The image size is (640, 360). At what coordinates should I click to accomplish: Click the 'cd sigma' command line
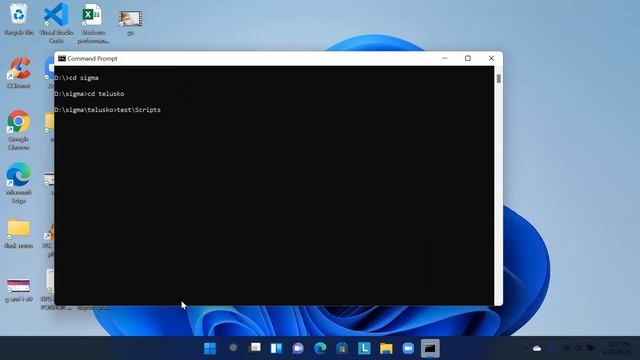76,78
